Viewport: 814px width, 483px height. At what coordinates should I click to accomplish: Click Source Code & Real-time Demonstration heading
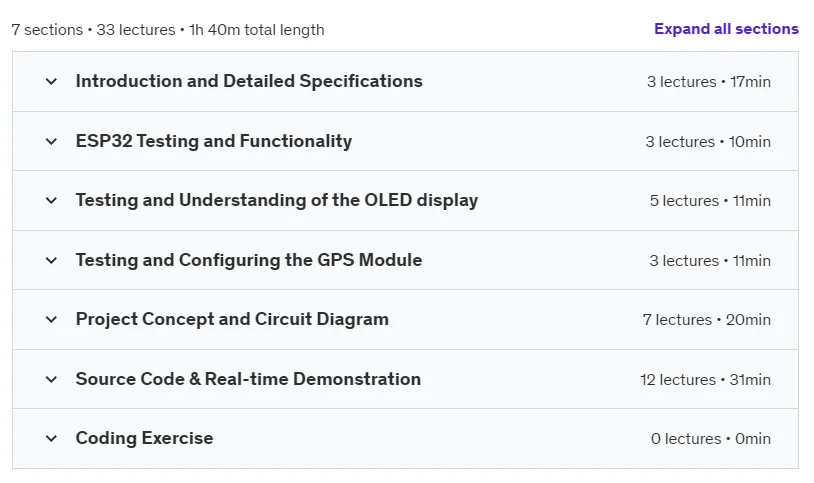(x=248, y=379)
